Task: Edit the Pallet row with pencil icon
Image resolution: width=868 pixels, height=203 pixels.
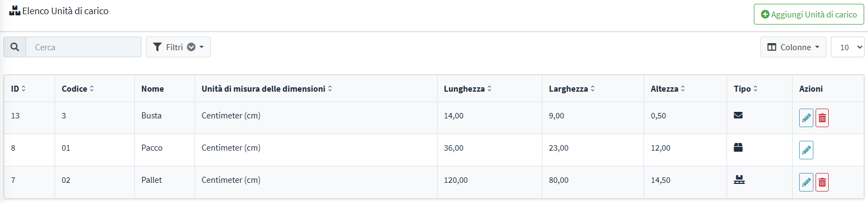Action: point(806,182)
